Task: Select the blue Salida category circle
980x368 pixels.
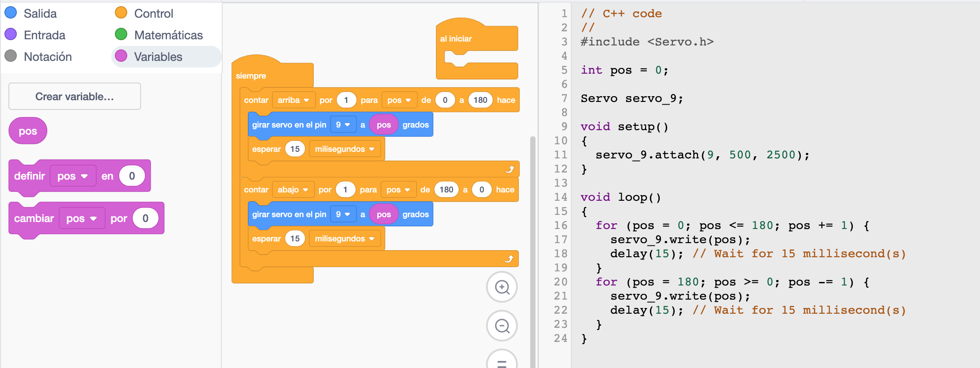Action: [x=11, y=13]
